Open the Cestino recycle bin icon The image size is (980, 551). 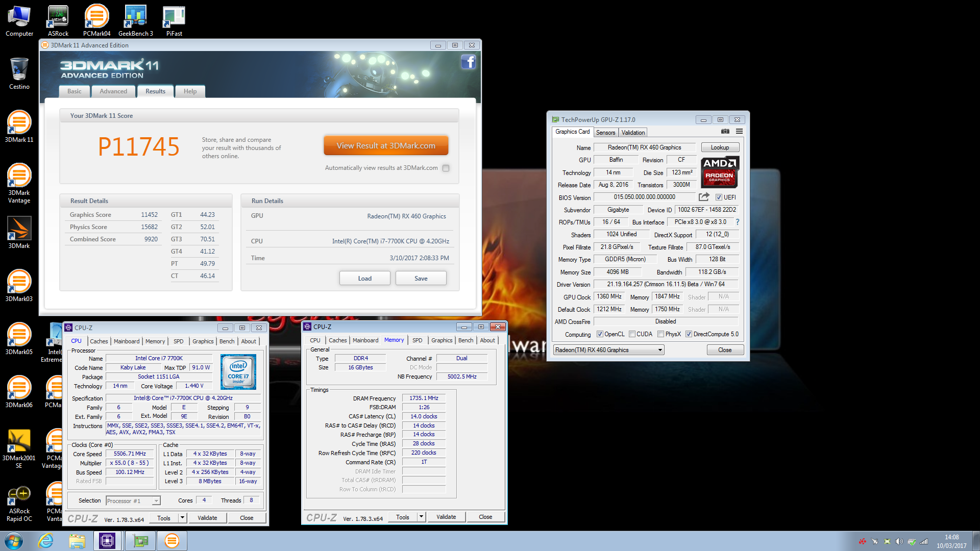coord(19,74)
